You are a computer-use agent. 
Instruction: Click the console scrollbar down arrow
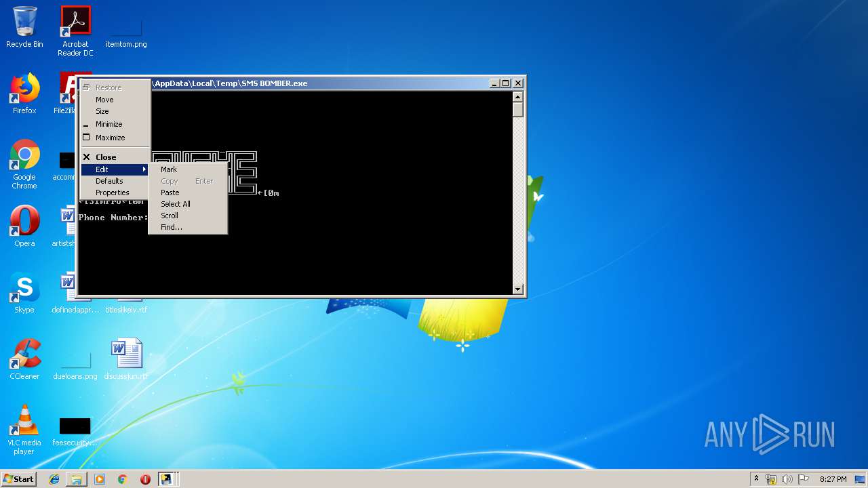click(518, 289)
